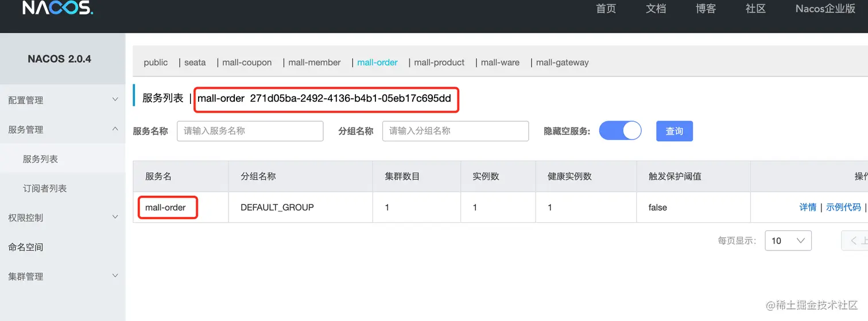Select the mall-order namespace tab
The width and height of the screenshot is (868, 321).
click(x=377, y=63)
